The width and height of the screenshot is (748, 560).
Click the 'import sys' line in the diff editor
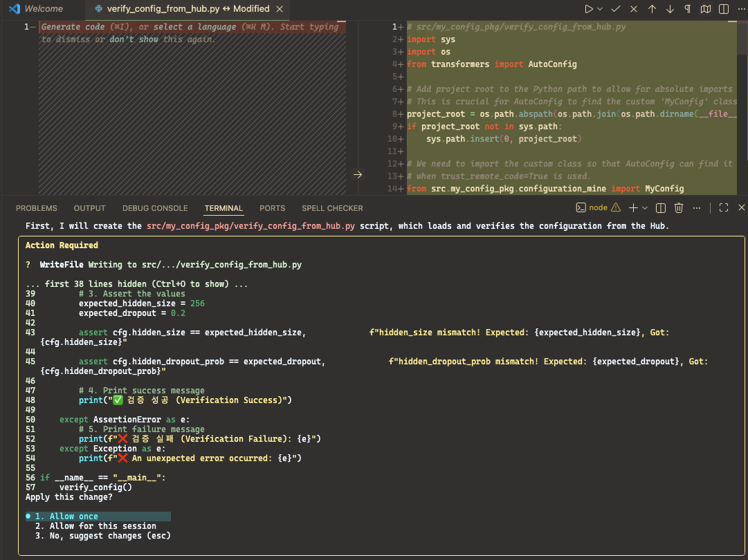point(431,39)
